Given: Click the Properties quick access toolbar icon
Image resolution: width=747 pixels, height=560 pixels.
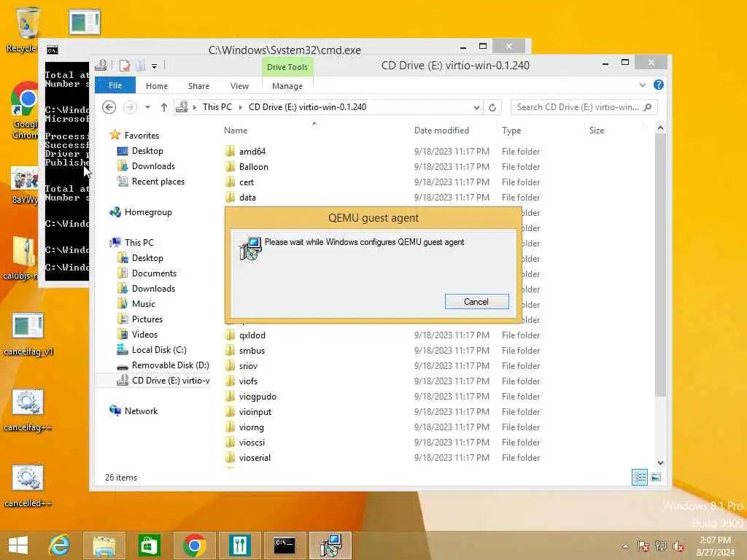Looking at the screenshot, I should pos(124,65).
